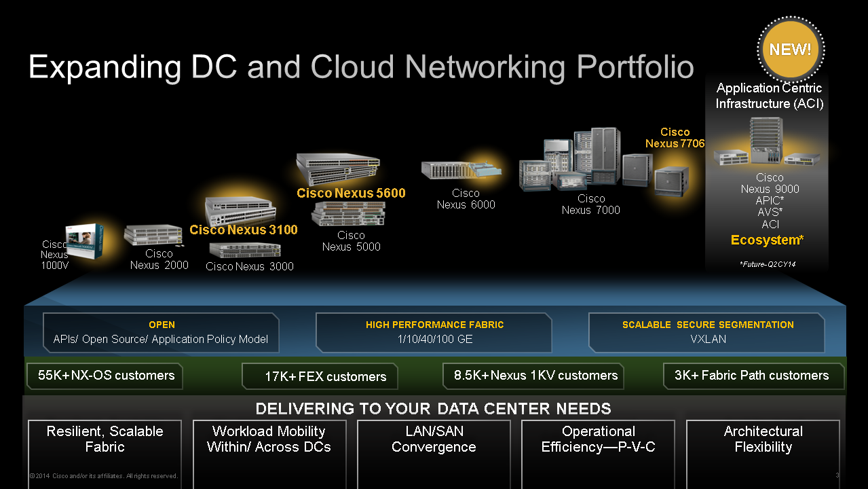Click the gold NEW! badge

click(x=790, y=49)
